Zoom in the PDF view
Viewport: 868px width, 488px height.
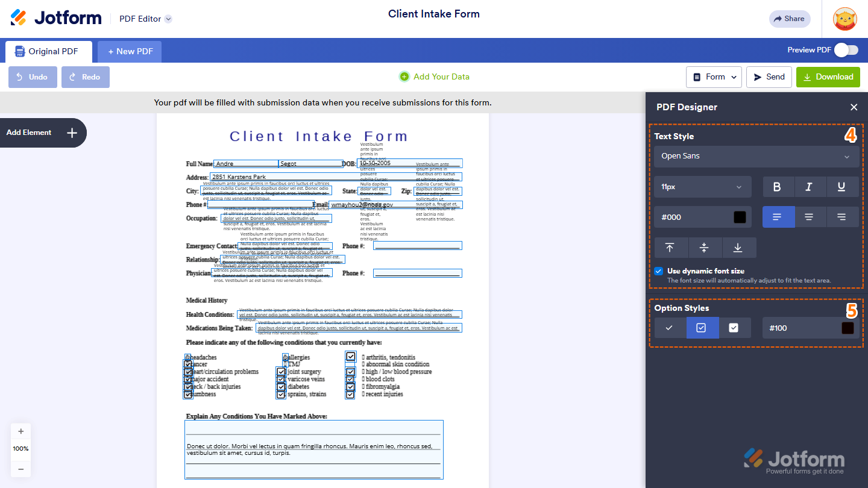(x=21, y=431)
